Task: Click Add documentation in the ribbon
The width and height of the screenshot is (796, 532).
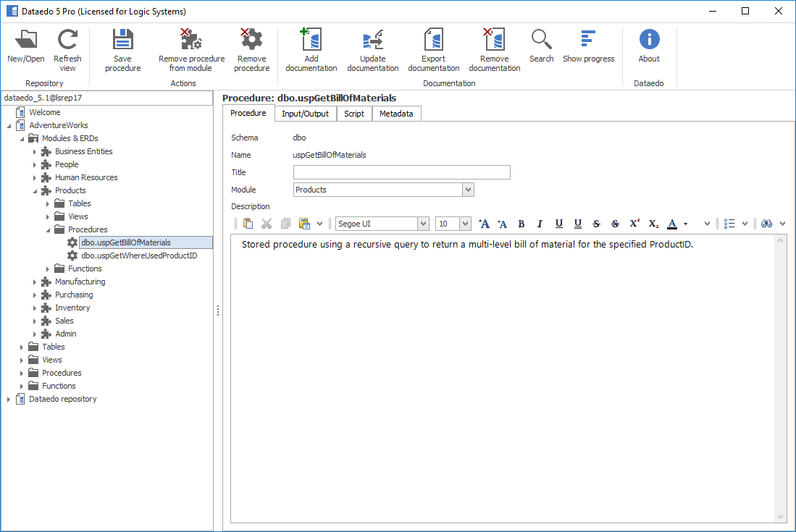Action: click(x=311, y=41)
